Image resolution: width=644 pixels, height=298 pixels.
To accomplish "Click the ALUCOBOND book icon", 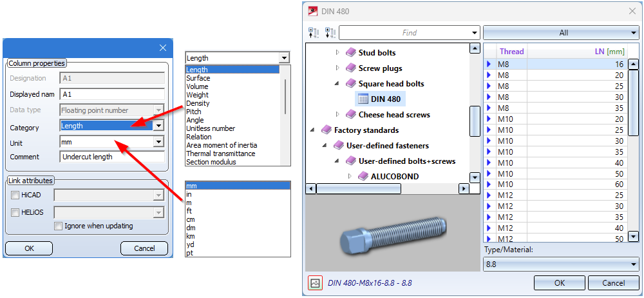I will (x=363, y=176).
